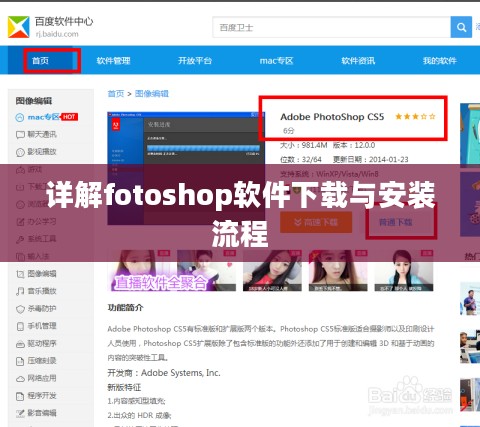The width and height of the screenshot is (480, 427).
Task: Click the 首页 breadcrumb link
Action: 116,94
